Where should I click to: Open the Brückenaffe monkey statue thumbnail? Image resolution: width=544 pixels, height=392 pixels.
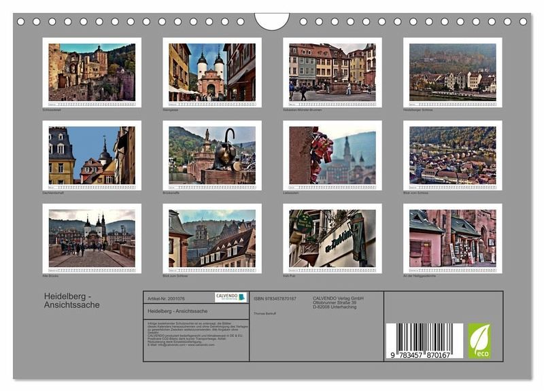(x=212, y=155)
